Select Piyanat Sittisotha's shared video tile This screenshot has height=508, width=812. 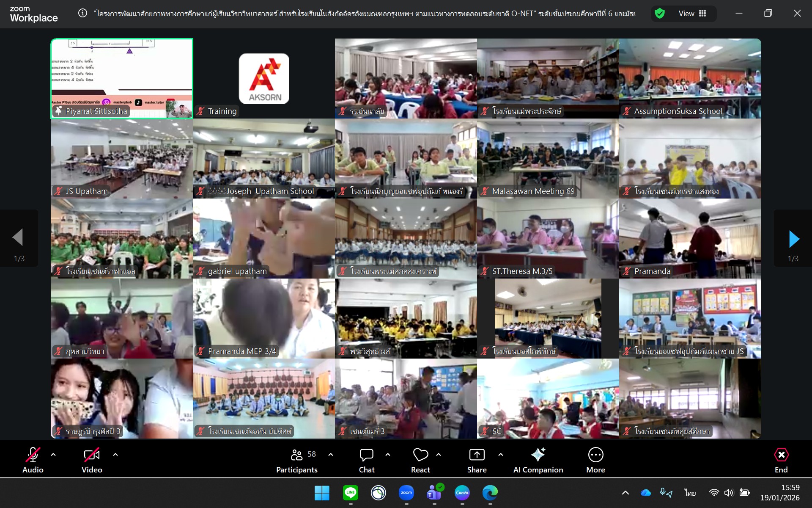pyautogui.click(x=122, y=78)
